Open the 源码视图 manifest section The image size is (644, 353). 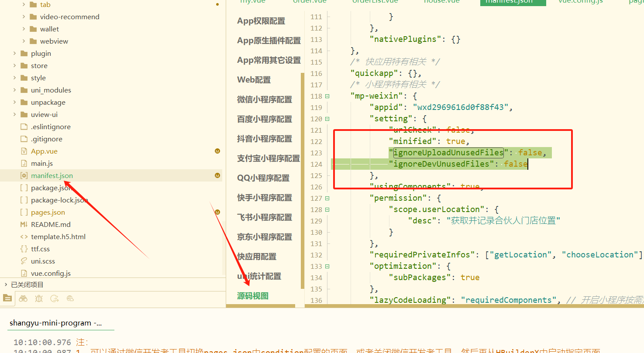tap(253, 296)
